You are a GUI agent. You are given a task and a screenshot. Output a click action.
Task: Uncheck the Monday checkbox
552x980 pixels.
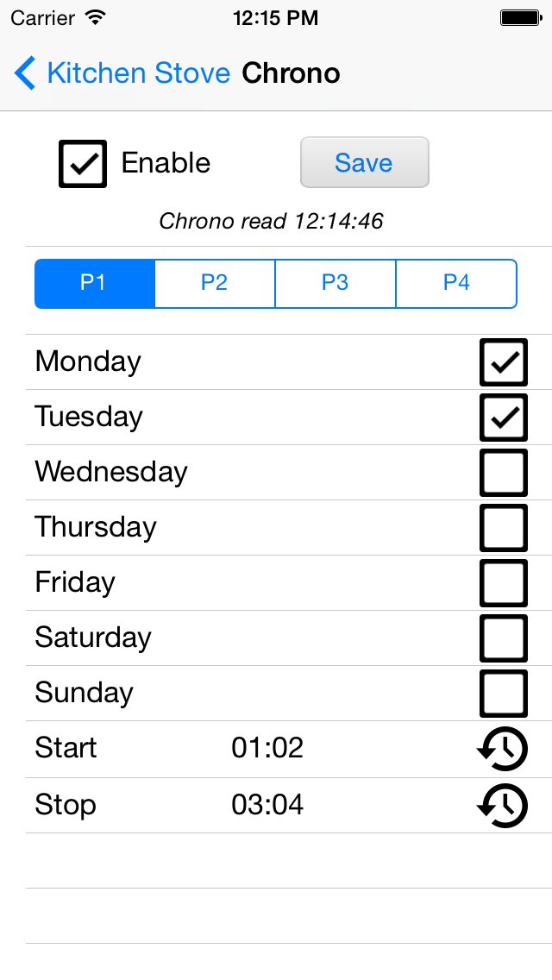click(x=503, y=361)
